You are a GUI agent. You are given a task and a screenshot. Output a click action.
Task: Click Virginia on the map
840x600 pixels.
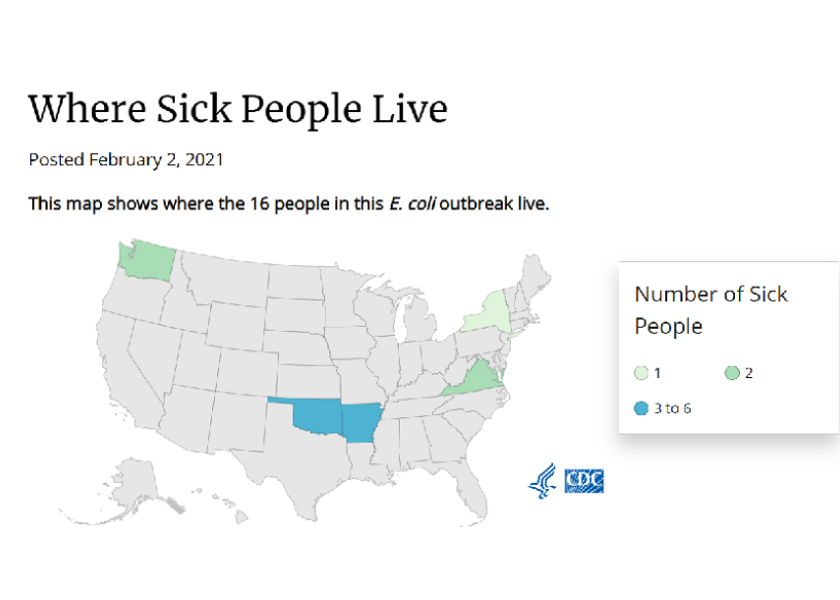pyautogui.click(x=478, y=380)
